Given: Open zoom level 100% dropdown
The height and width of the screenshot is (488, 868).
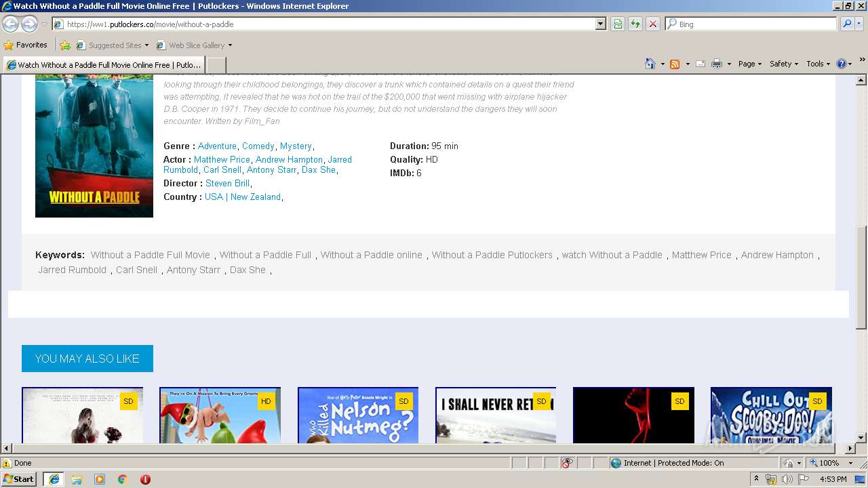Looking at the screenshot, I should (851, 463).
